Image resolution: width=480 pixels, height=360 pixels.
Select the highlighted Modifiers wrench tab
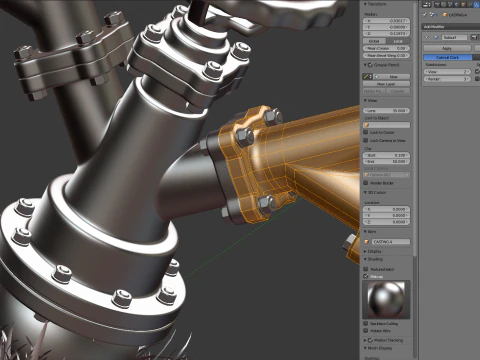click(x=476, y=4)
